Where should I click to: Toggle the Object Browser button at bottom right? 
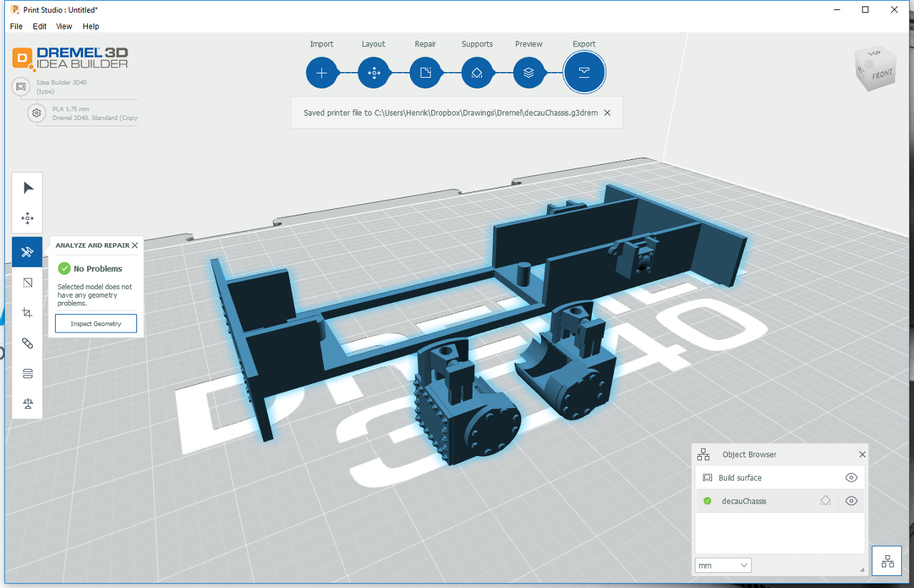[887, 561]
